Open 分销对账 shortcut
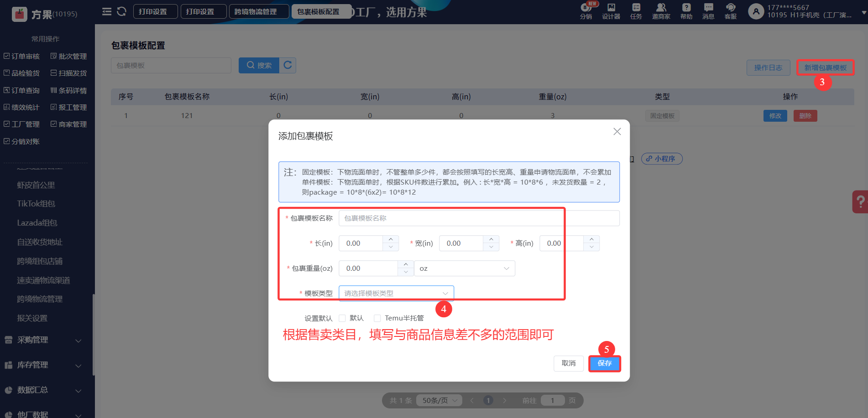 tap(22, 141)
